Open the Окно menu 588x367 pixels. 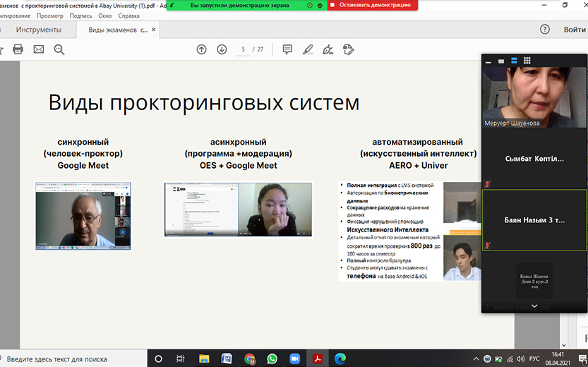coord(105,16)
